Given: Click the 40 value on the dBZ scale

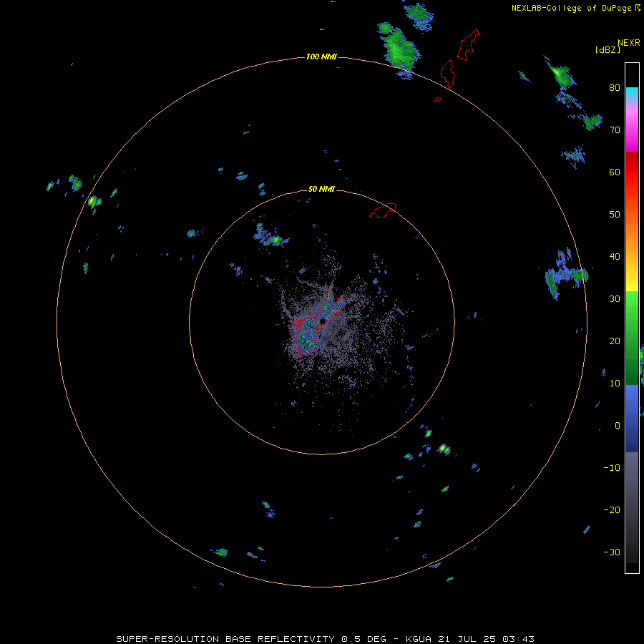Looking at the screenshot, I should point(615,257).
